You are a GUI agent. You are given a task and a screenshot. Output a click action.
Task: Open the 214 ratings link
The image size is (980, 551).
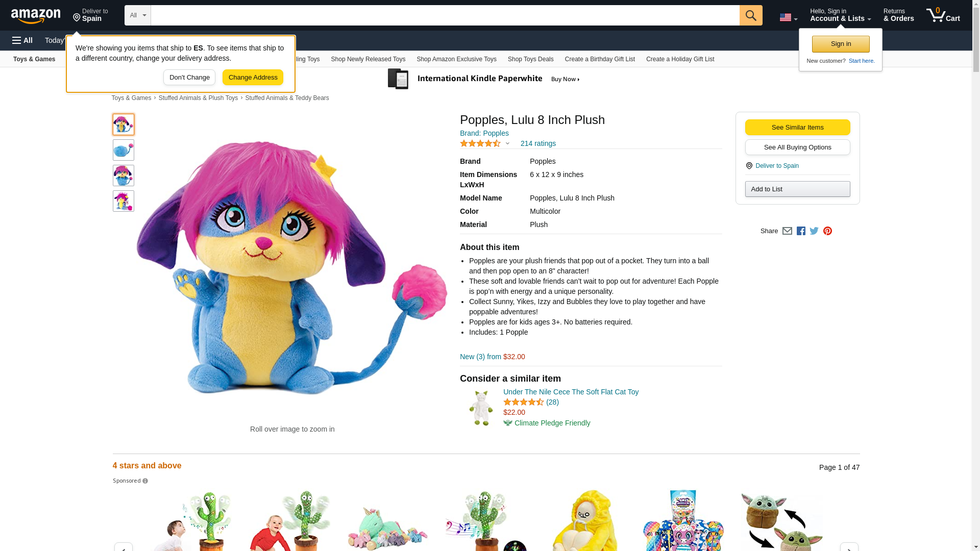click(538, 143)
